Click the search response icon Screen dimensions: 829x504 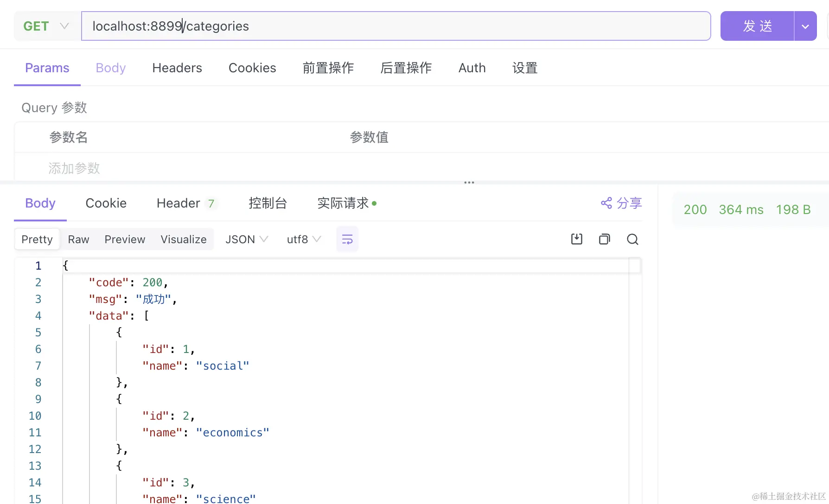632,239
